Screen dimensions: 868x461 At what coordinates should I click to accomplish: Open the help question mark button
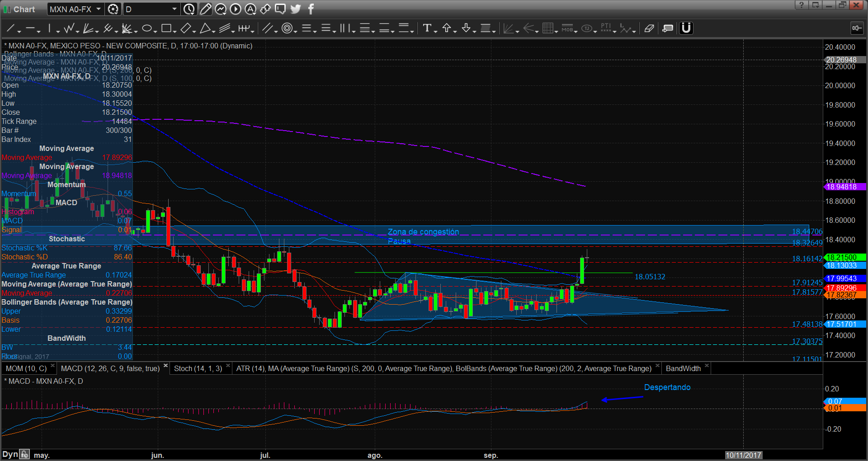(x=801, y=5)
